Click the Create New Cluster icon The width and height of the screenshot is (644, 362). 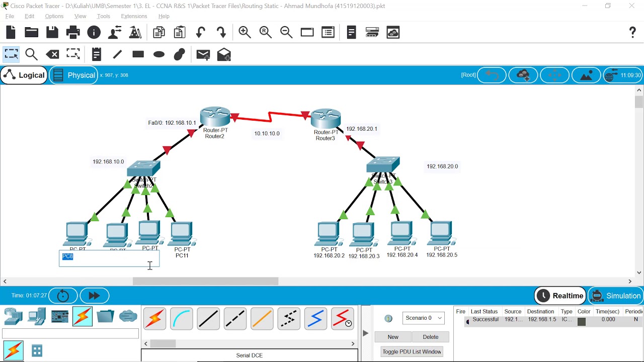click(x=523, y=75)
